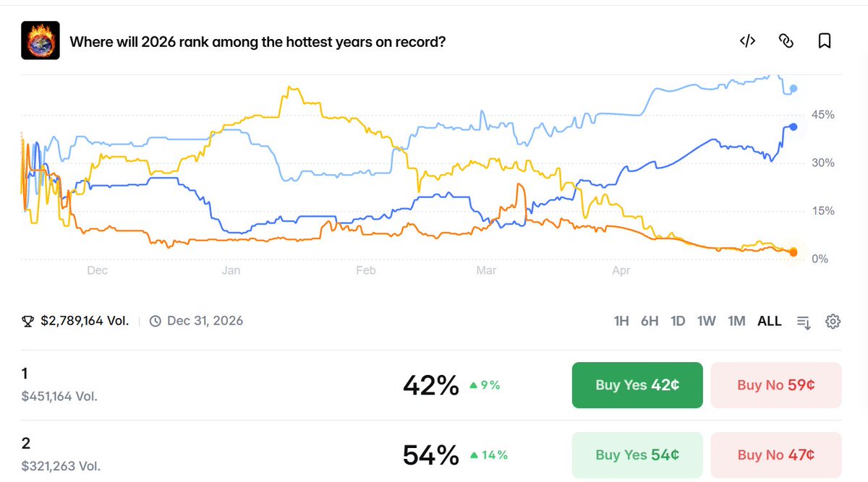Switch chart to 1W range
The height and width of the screenshot is (482, 868).
[707, 322]
